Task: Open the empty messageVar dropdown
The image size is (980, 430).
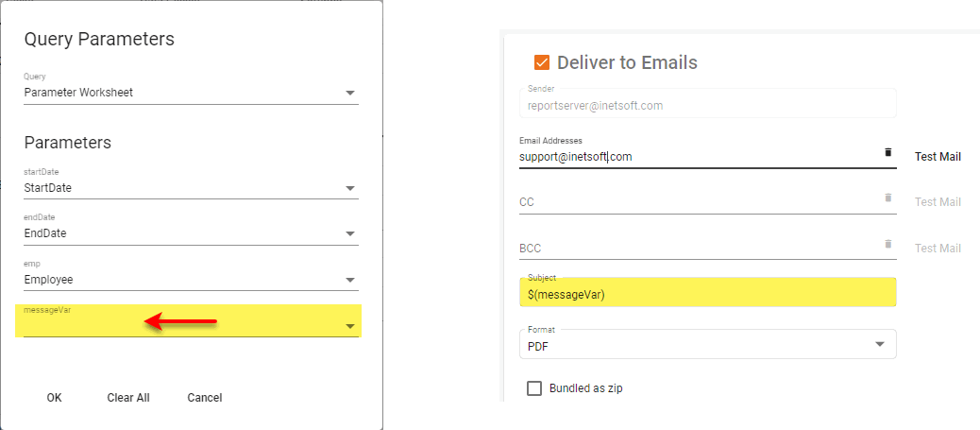Action: (350, 326)
